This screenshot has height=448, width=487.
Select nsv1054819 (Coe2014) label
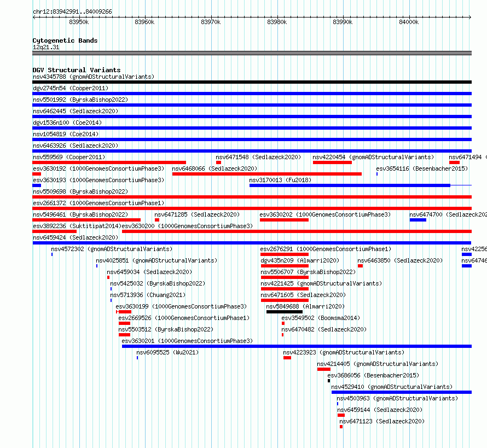coord(66,134)
